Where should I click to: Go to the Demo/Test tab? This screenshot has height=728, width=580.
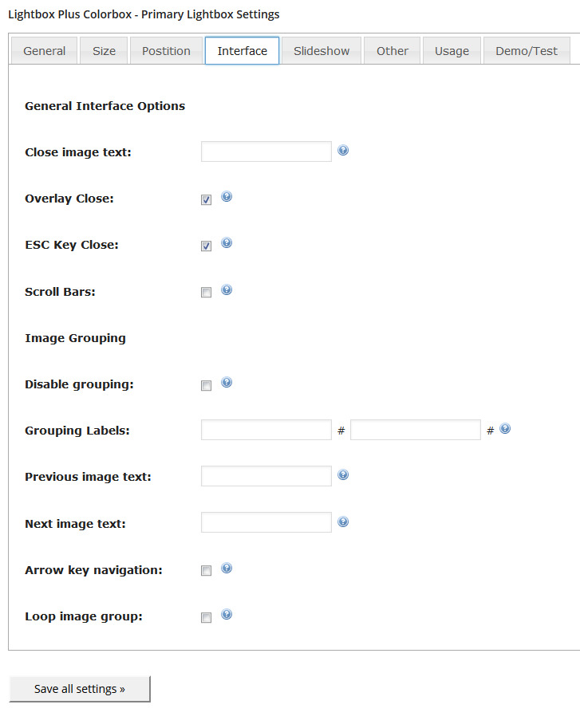pos(527,50)
